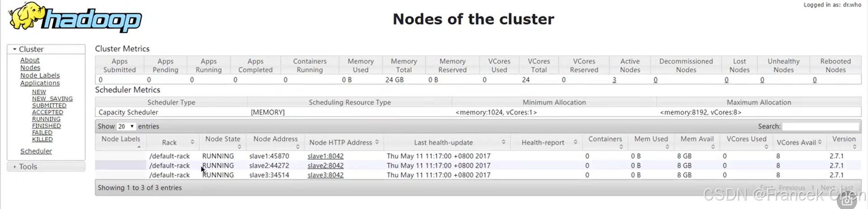Open the Scheduler page link
Viewport: 868px width, 209px height.
(x=36, y=151)
